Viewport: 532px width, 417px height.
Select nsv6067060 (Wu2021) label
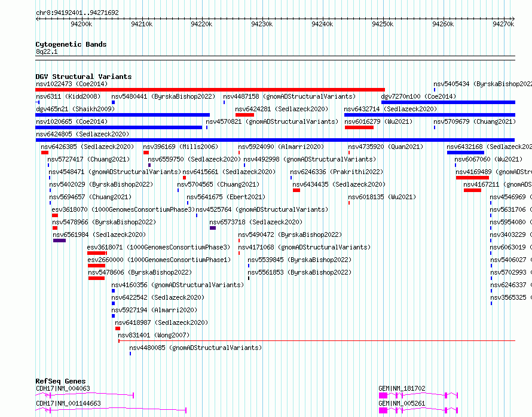coord(488,159)
